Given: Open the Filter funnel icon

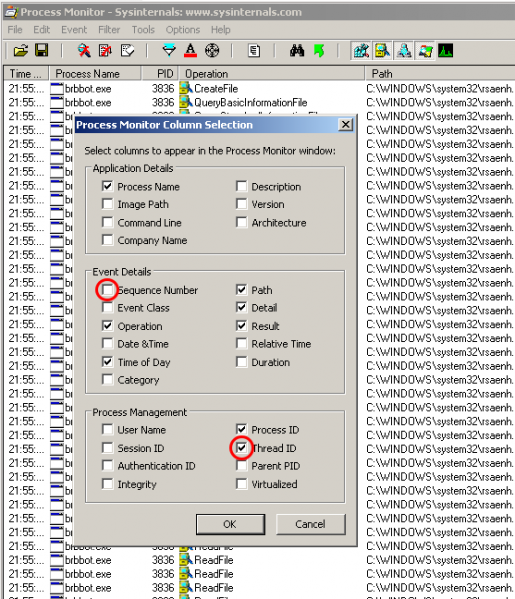Looking at the screenshot, I should click(169, 50).
